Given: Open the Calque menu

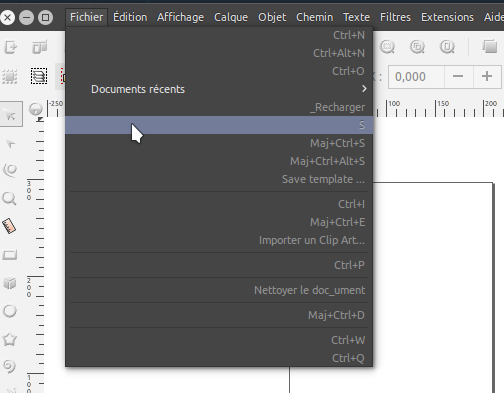Looking at the screenshot, I should tap(231, 17).
